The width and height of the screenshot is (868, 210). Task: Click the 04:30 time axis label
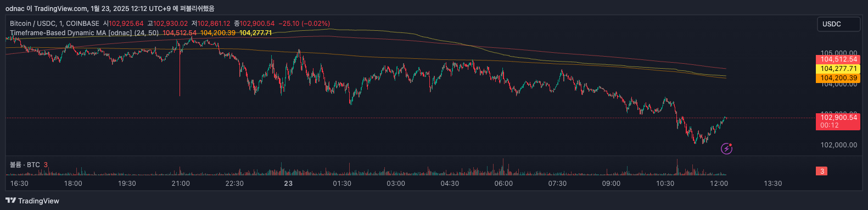click(x=450, y=184)
